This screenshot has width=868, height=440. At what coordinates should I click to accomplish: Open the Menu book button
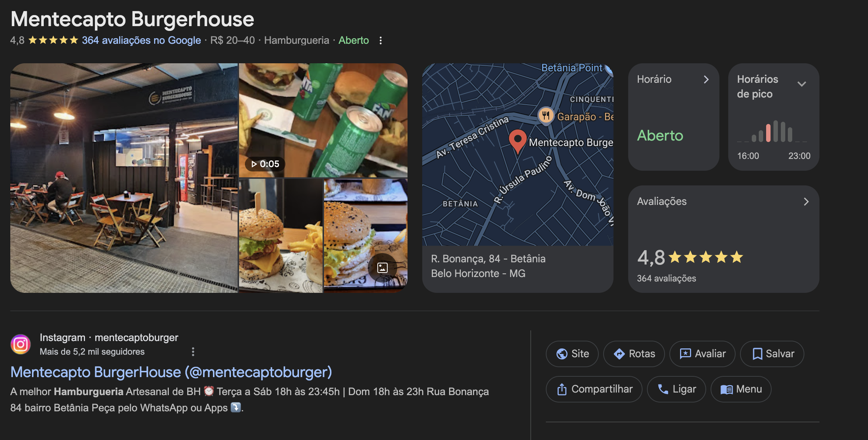coord(741,389)
